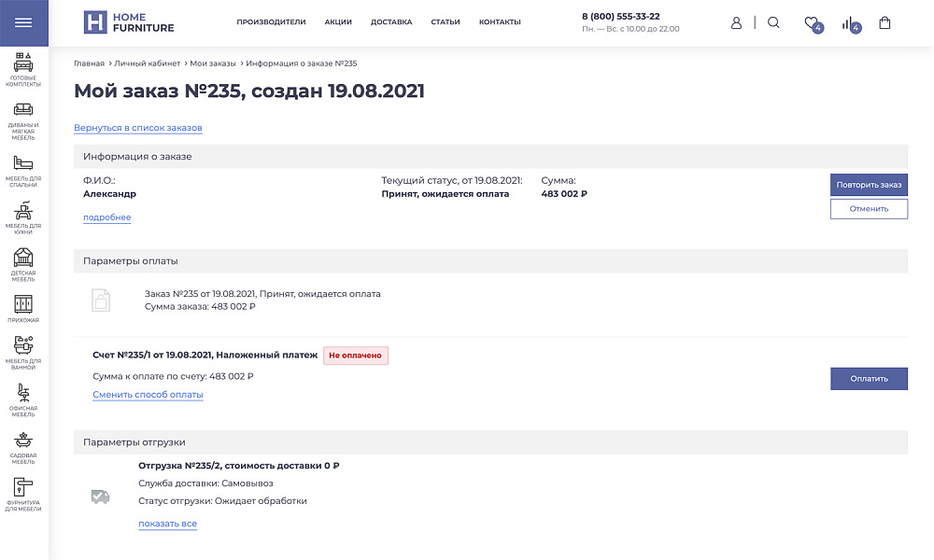Select the Диваны и мягкая мебель category icon

click(x=23, y=107)
